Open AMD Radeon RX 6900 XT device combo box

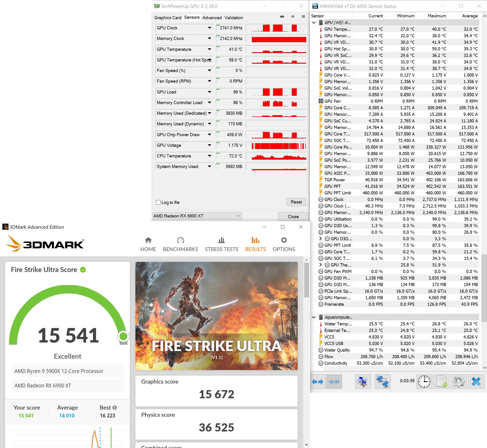pyautogui.click(x=197, y=216)
